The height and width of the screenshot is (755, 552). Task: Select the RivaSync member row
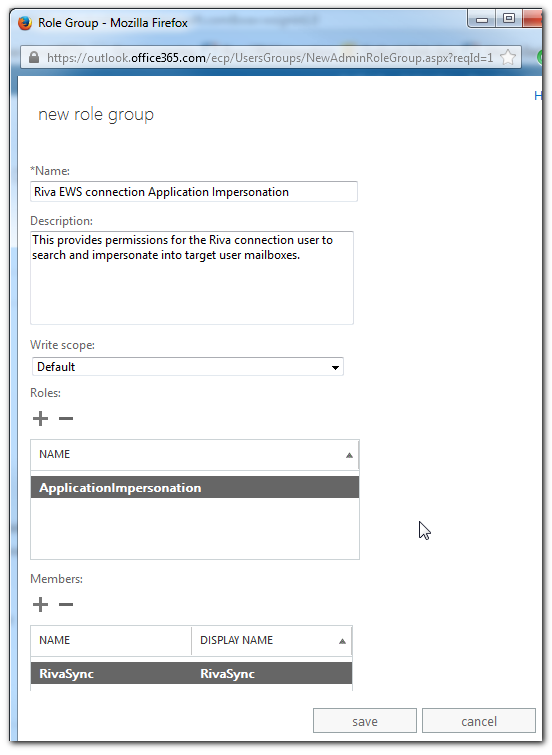tap(192, 674)
